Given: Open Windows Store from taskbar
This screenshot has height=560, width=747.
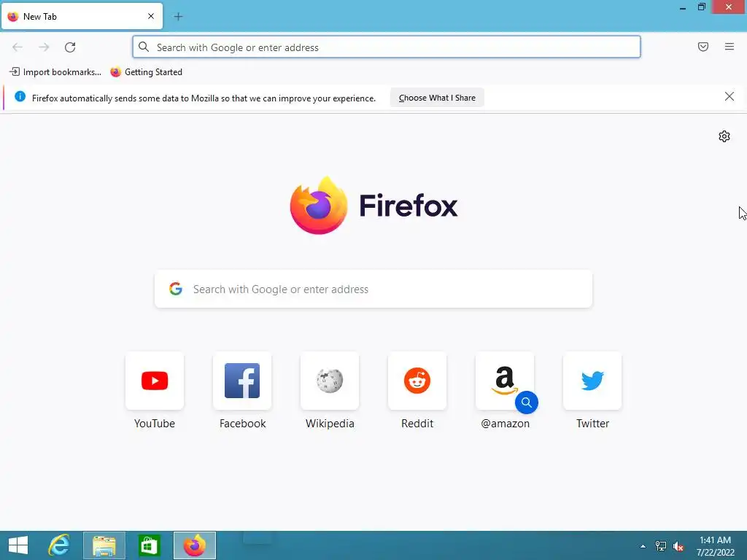Looking at the screenshot, I should [x=149, y=545].
